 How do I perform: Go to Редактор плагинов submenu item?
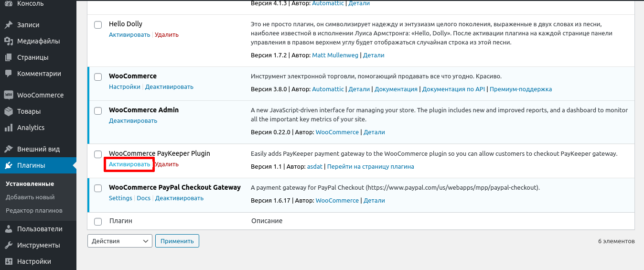coord(34,210)
